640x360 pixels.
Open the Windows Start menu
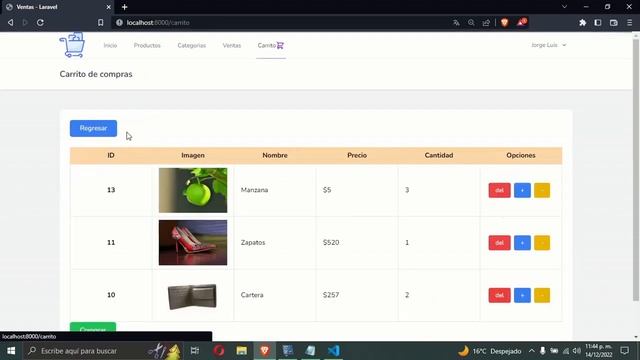[x=11, y=351]
